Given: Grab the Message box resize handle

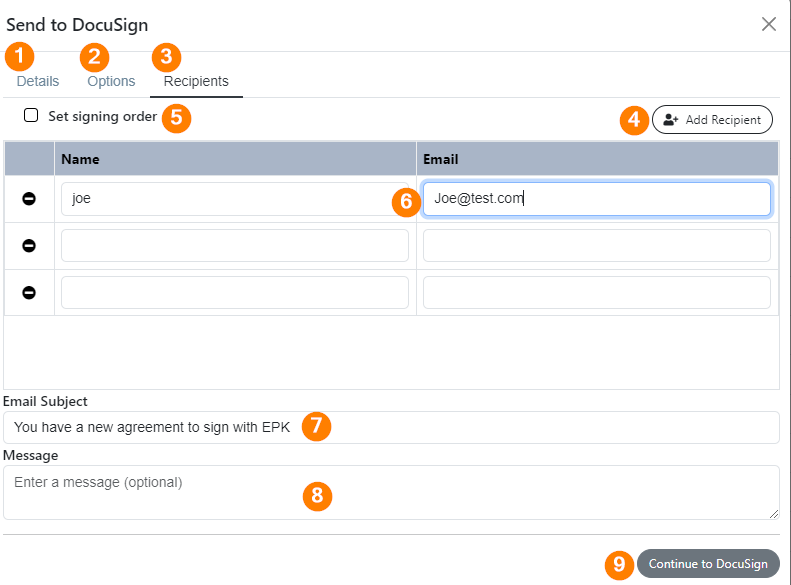Looking at the screenshot, I should tap(774, 514).
